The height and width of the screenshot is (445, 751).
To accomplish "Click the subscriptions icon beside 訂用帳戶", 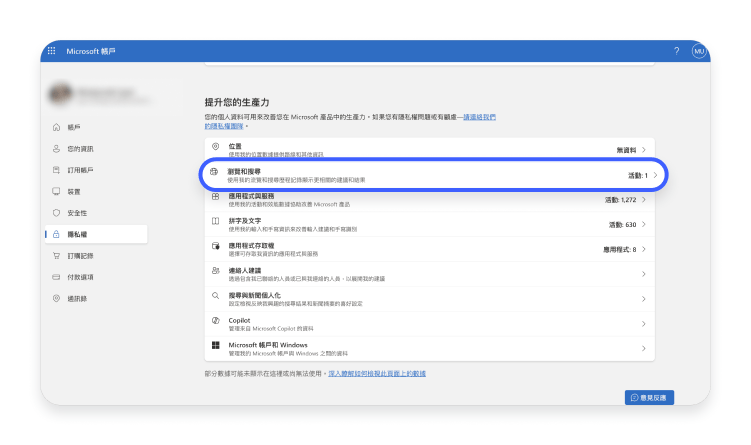I will tap(57, 170).
